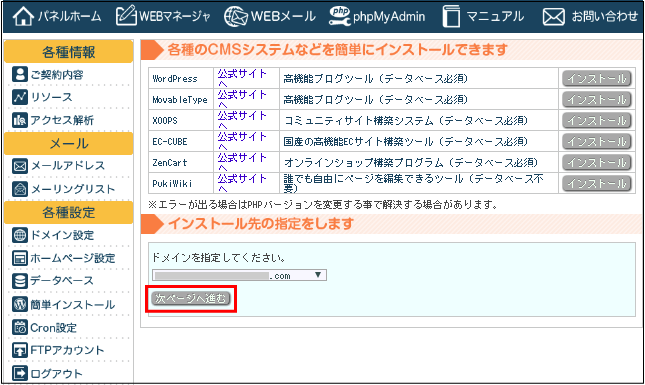Click the リソース graph icon

pyautogui.click(x=20, y=97)
